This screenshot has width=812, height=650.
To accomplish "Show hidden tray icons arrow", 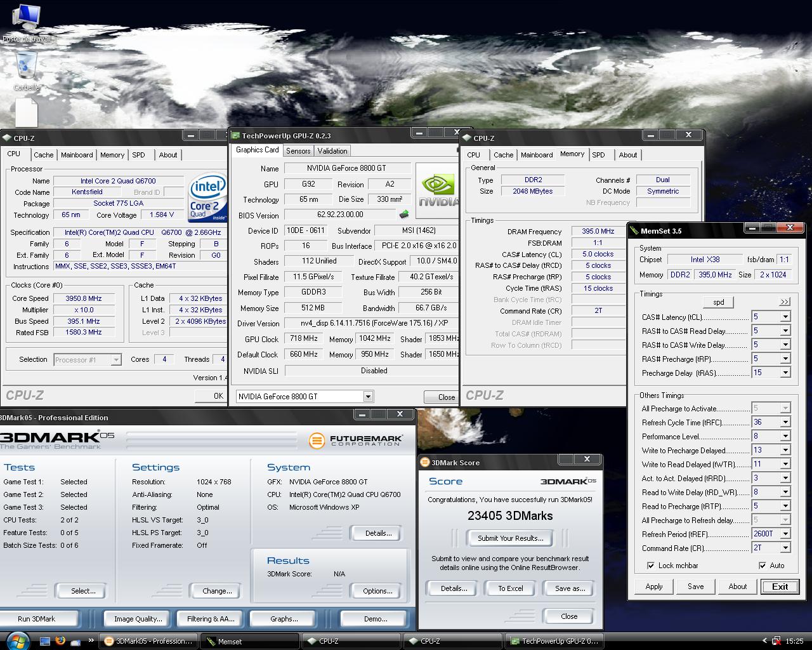I will tap(764, 641).
